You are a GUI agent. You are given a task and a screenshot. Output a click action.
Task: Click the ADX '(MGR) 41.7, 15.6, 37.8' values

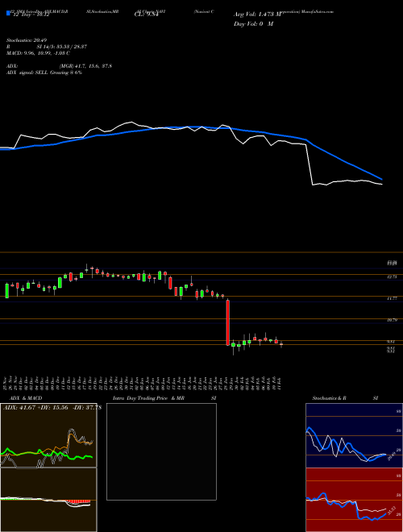click(85, 66)
